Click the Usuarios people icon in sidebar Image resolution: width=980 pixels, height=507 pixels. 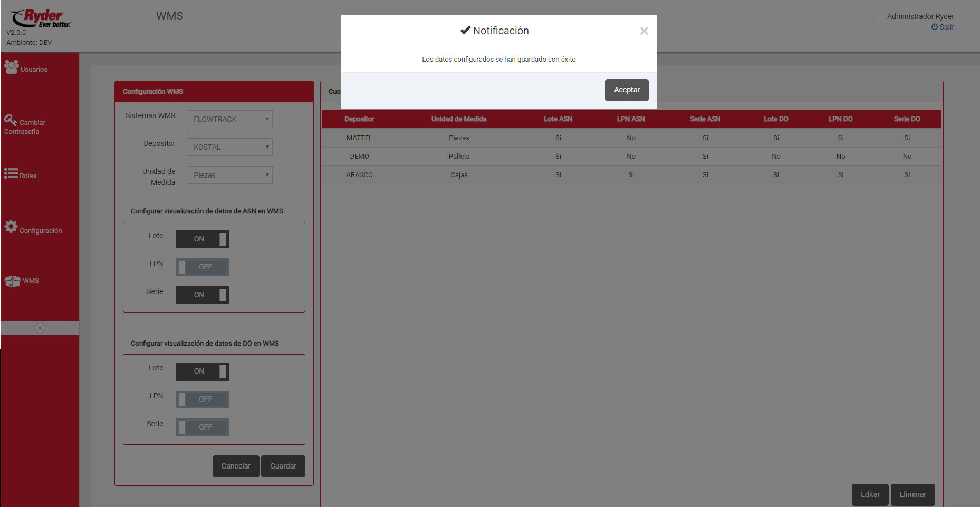pos(12,67)
